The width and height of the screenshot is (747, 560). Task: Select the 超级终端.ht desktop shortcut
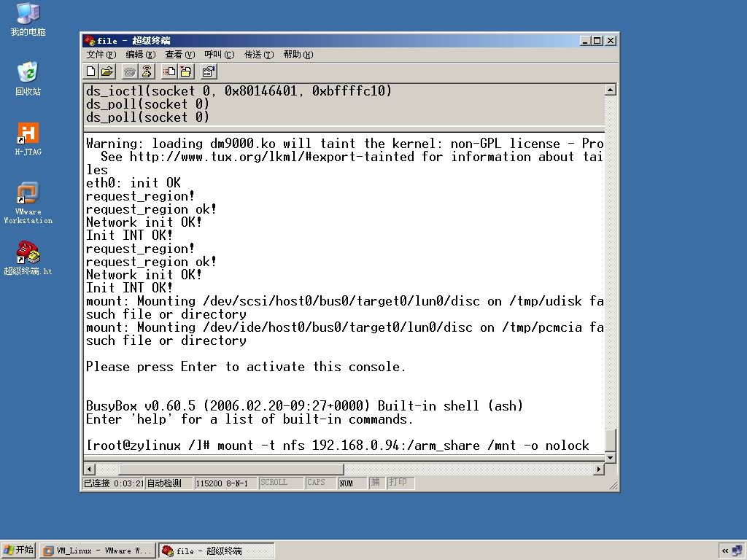(28, 258)
